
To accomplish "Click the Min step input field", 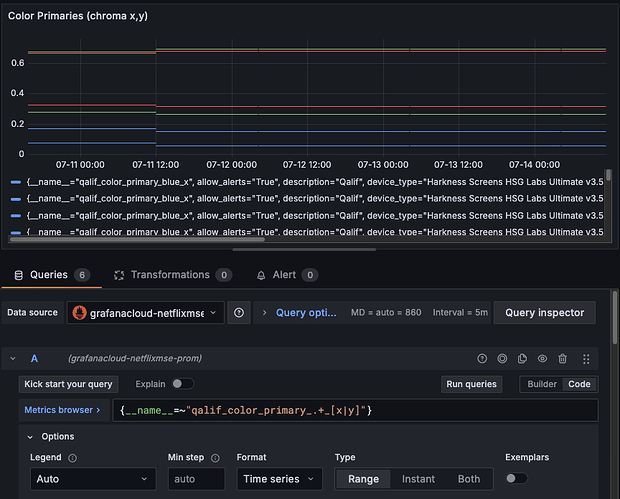I will (197, 479).
